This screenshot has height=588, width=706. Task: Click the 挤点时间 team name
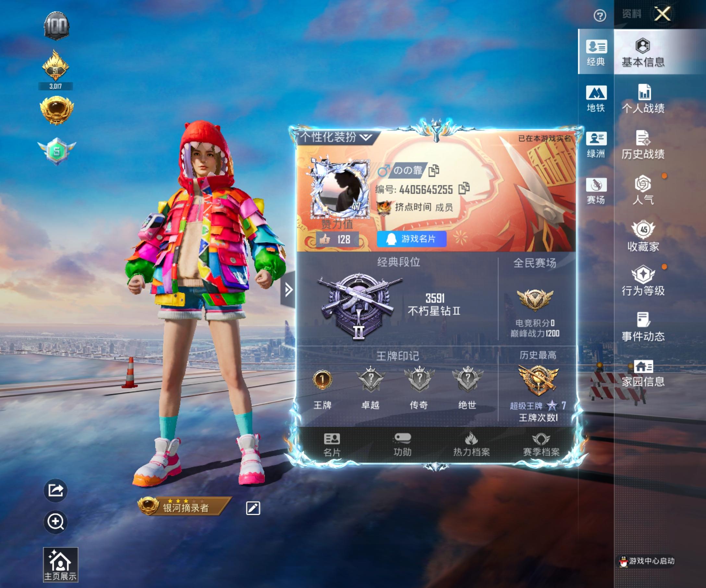pos(413,207)
